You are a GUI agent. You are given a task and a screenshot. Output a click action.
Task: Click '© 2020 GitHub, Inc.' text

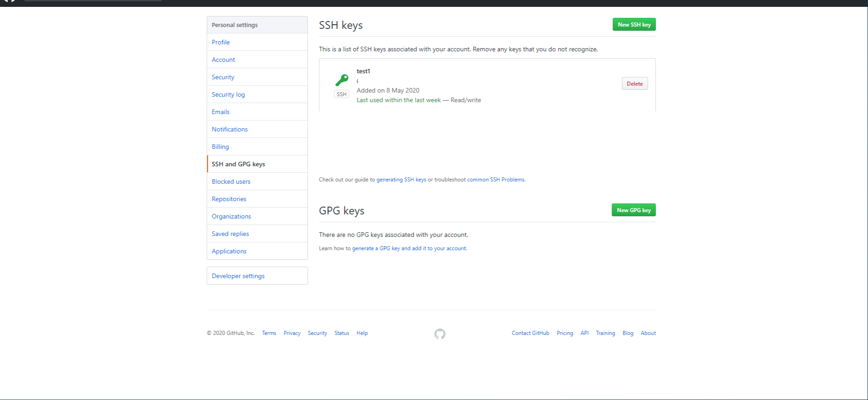(231, 333)
